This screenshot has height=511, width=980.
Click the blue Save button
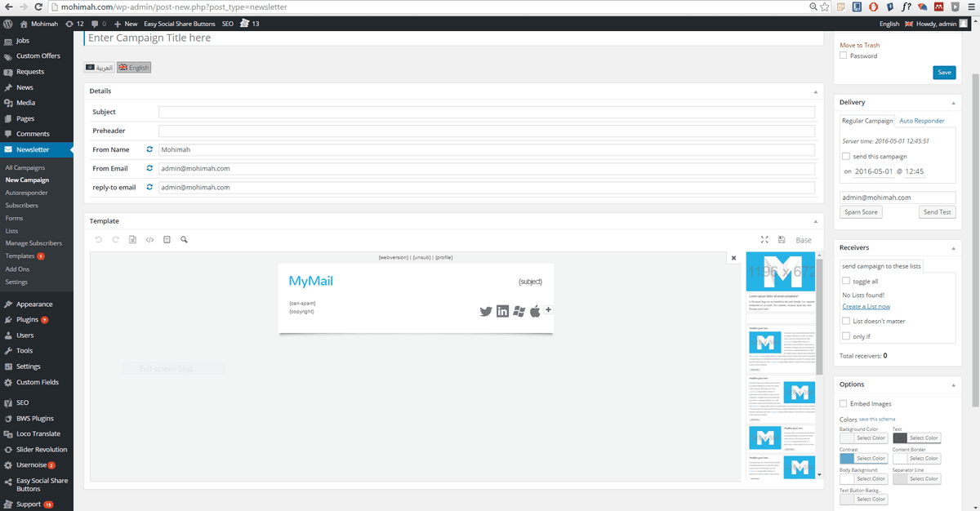click(944, 73)
